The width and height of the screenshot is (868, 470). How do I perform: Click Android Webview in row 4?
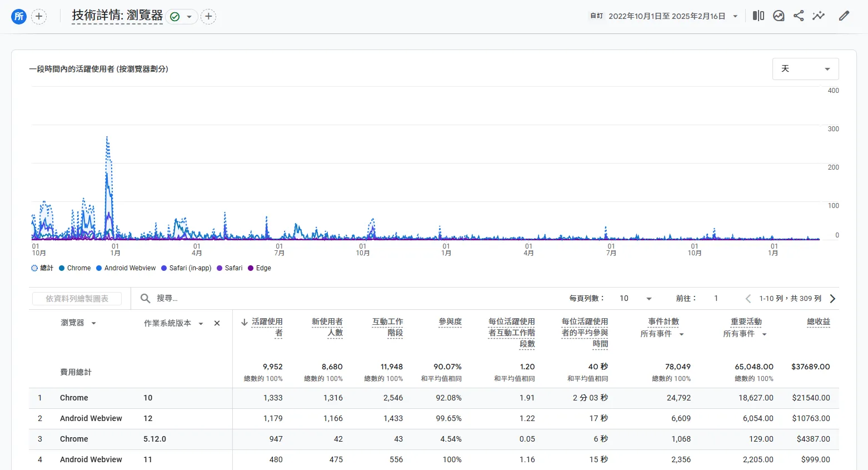tap(91, 459)
